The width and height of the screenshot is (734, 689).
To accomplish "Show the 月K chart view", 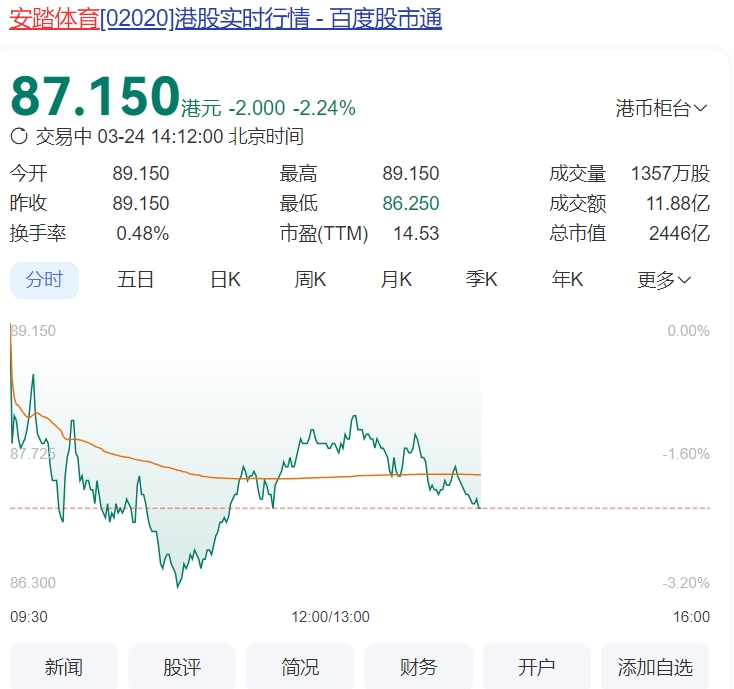I will [x=396, y=280].
